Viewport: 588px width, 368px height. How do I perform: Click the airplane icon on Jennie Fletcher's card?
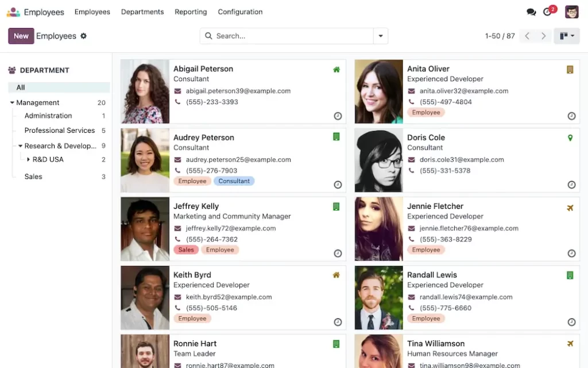pyautogui.click(x=570, y=208)
